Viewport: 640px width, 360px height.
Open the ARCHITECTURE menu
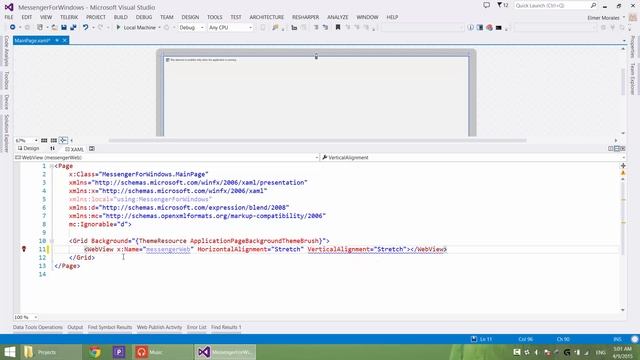point(267,17)
